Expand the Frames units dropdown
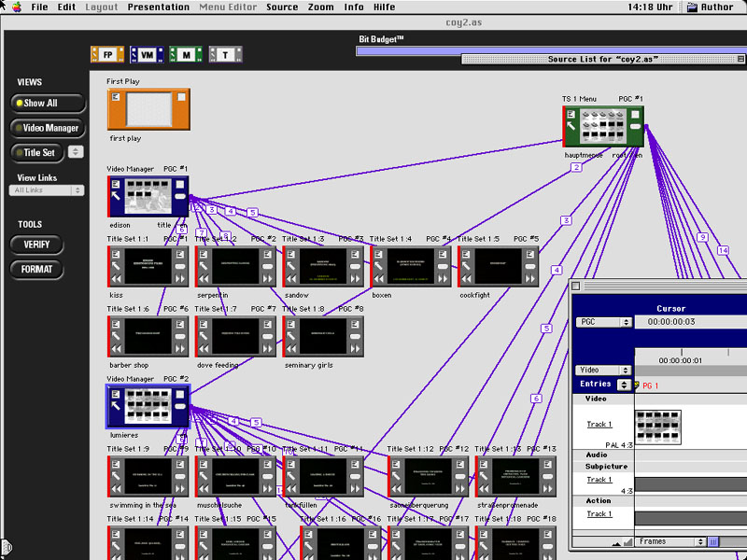 [671, 541]
